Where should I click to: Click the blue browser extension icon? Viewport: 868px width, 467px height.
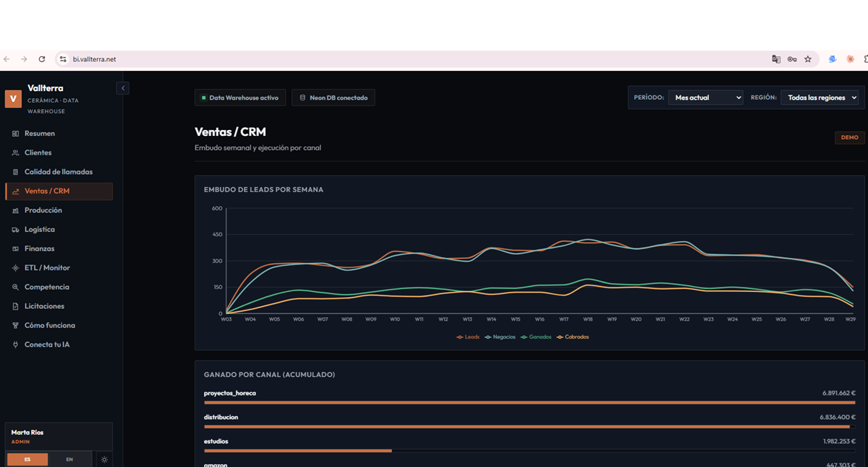tap(832, 59)
